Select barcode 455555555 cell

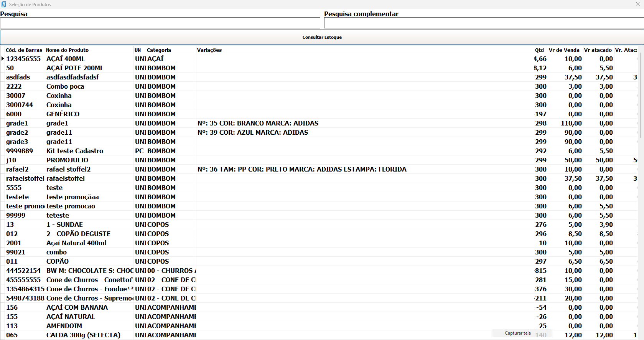click(23, 280)
